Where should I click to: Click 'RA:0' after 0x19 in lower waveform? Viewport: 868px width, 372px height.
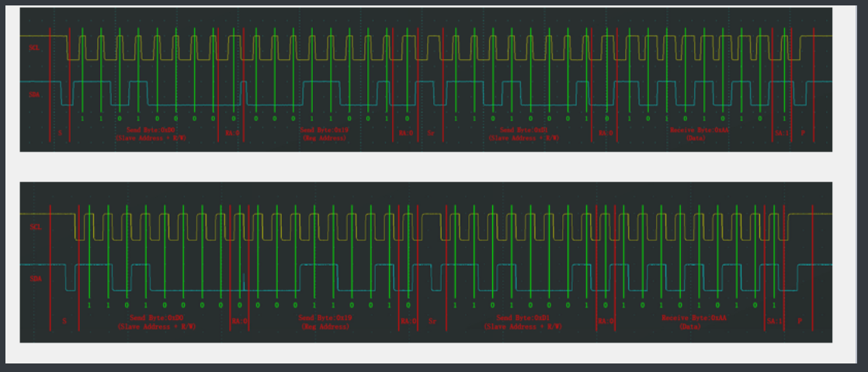pyautogui.click(x=408, y=321)
